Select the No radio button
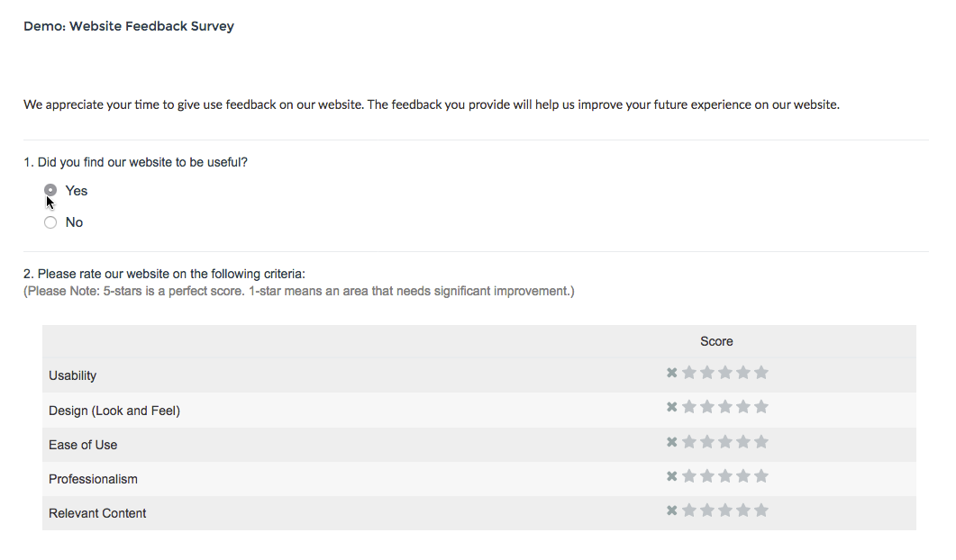956x560 pixels. (50, 222)
